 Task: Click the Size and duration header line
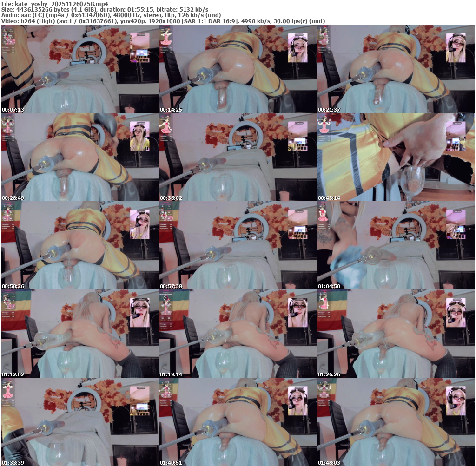click(105, 9)
